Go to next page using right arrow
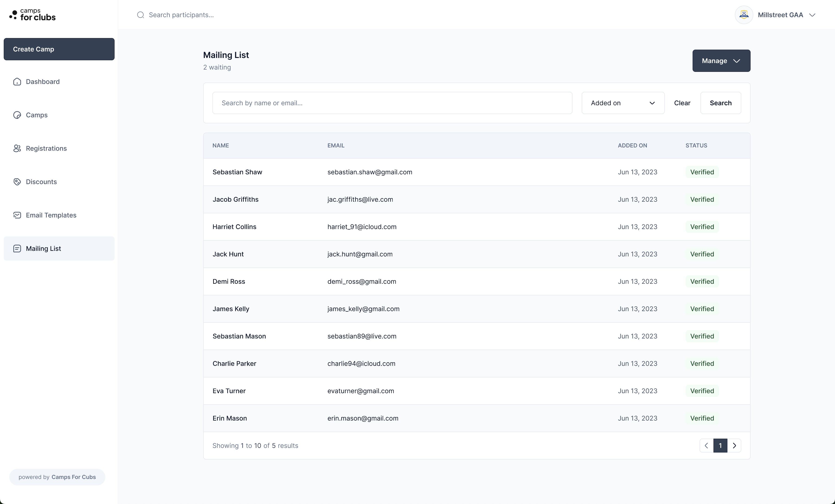Screen dimensions: 835x504 pos(734,445)
